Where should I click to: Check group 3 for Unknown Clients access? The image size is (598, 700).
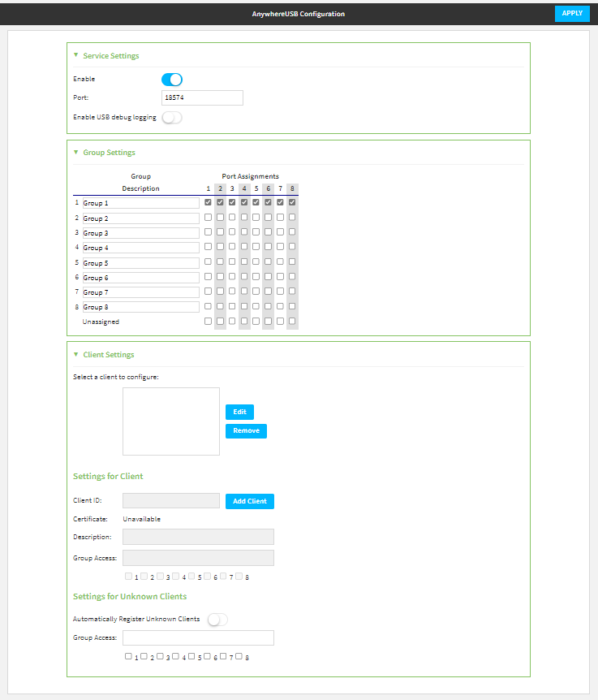pyautogui.click(x=160, y=656)
